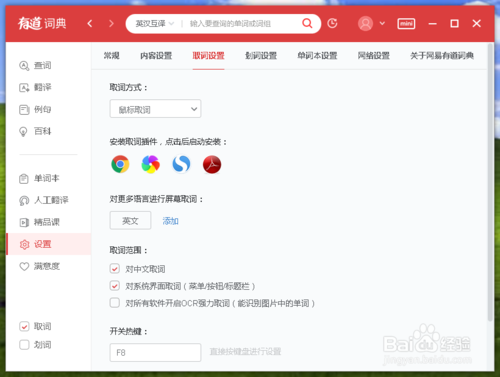Switch to the 内容设置 tab

[156, 56]
